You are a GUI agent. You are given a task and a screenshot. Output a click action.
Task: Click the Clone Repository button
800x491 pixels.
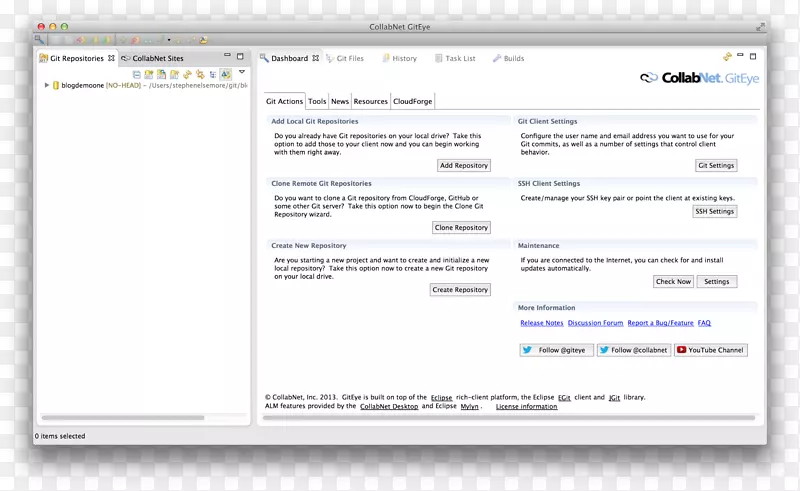coord(460,228)
